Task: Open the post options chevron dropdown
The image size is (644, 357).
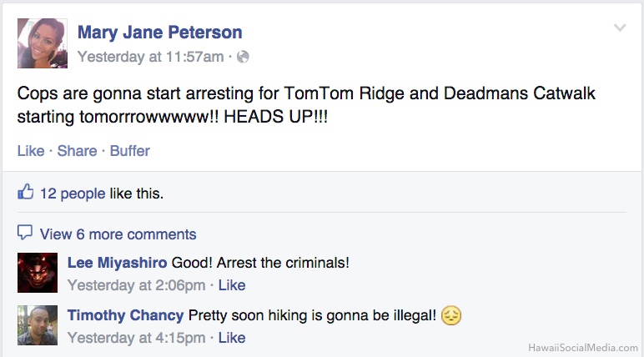Action: click(x=620, y=28)
